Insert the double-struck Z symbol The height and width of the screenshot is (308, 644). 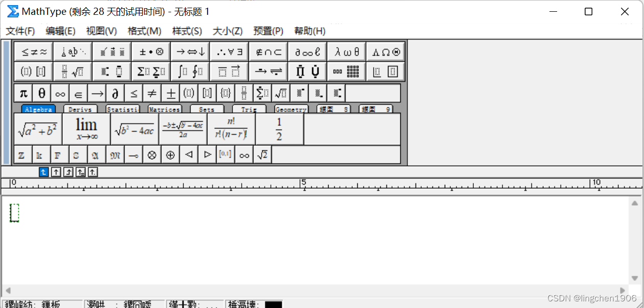point(23,155)
